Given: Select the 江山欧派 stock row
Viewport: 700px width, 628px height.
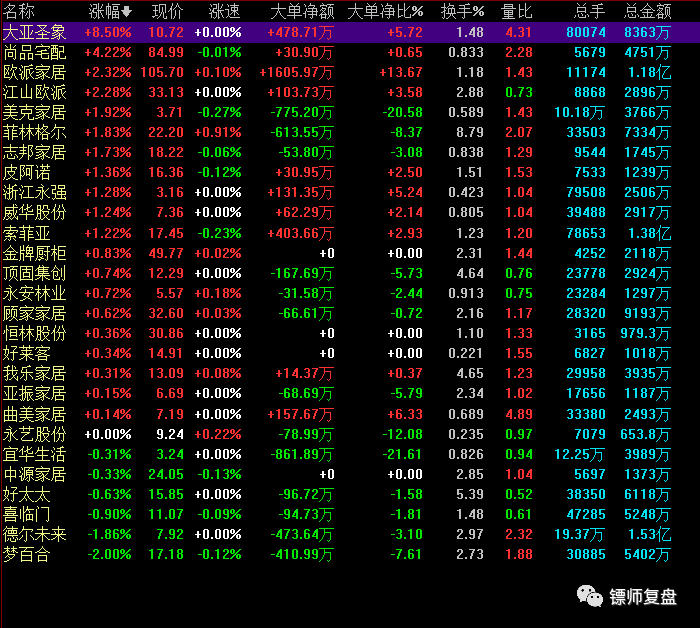Looking at the screenshot, I should 350,92.
